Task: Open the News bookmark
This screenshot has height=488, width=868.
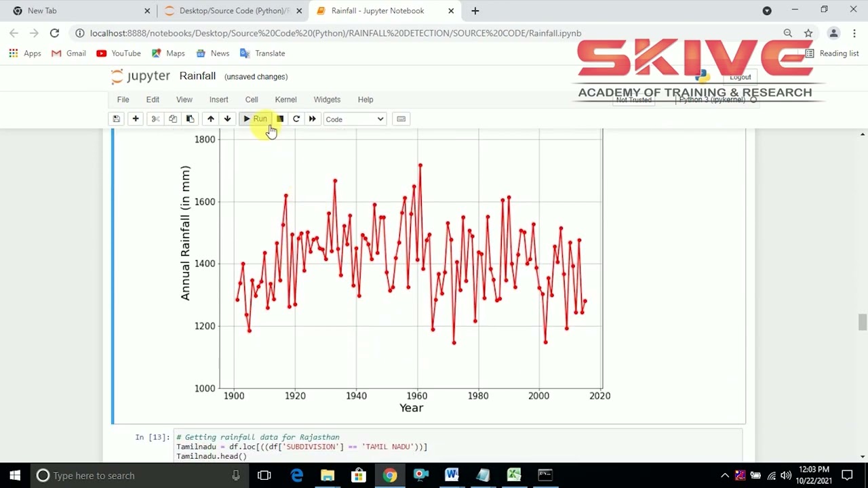Action: 212,54
